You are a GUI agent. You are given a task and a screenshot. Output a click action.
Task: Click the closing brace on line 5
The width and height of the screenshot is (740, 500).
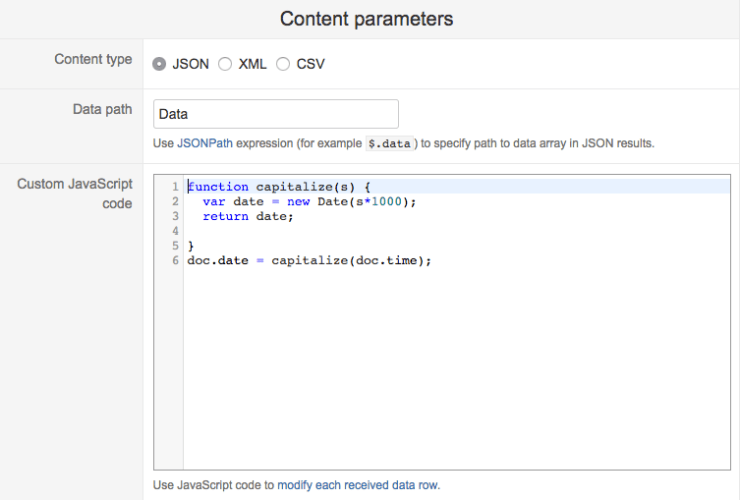pos(191,245)
